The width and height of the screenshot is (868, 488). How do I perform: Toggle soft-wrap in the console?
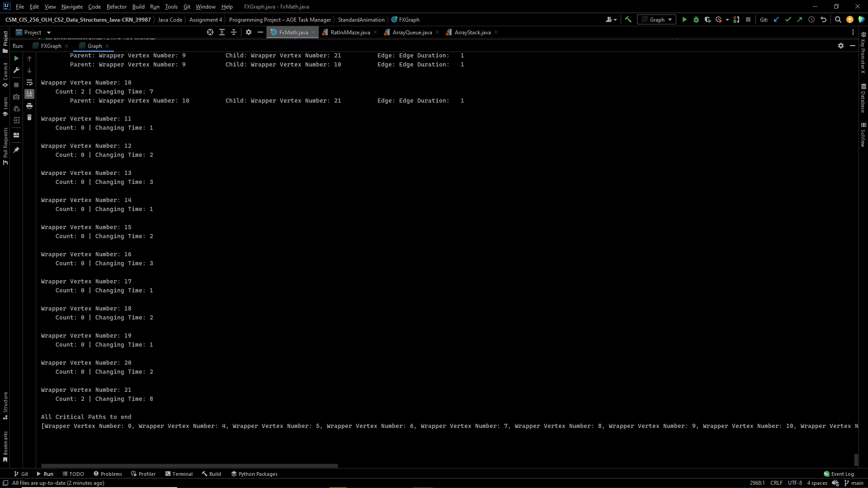click(x=29, y=82)
